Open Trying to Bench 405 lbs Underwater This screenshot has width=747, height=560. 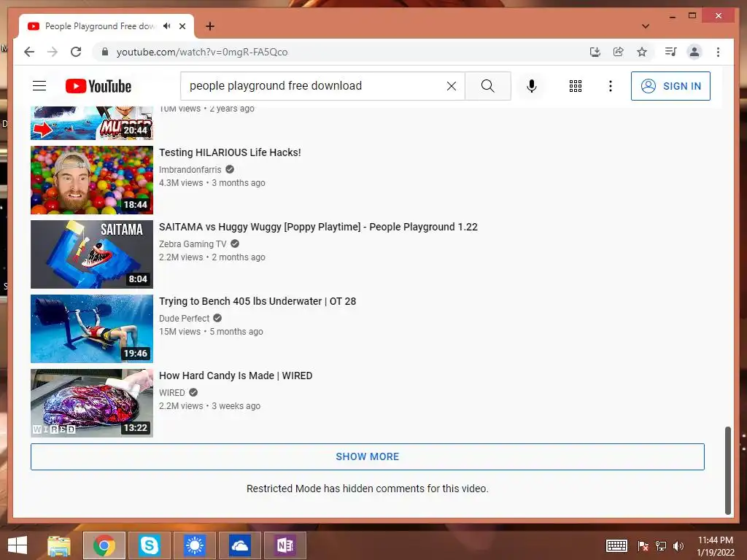258,301
